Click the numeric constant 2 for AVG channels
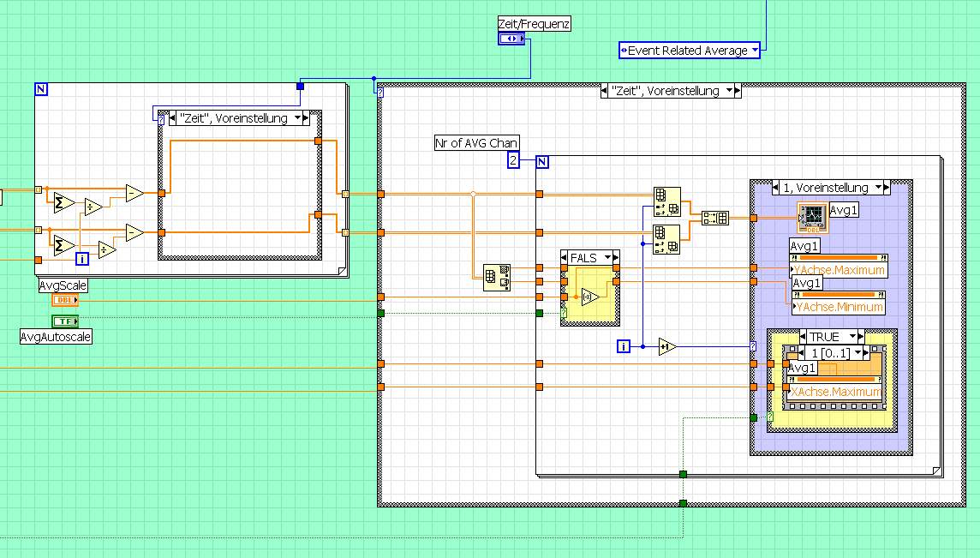Screen dimensions: 980x558 [513, 160]
